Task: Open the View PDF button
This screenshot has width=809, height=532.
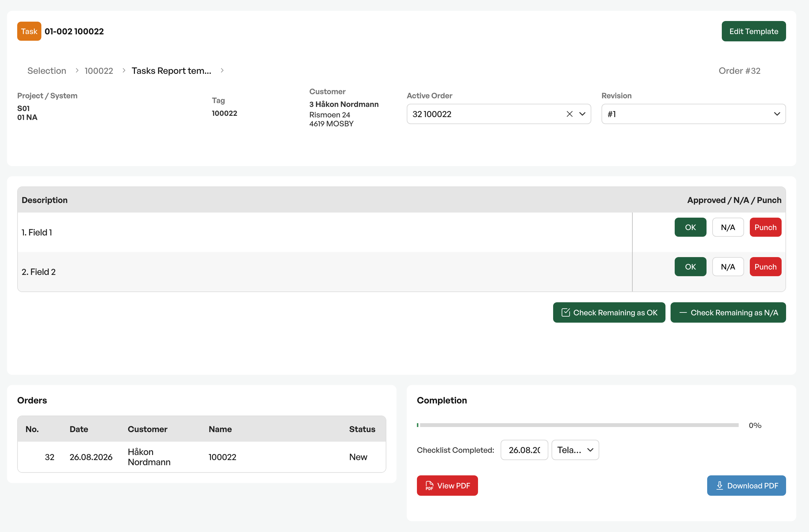Action: [447, 486]
